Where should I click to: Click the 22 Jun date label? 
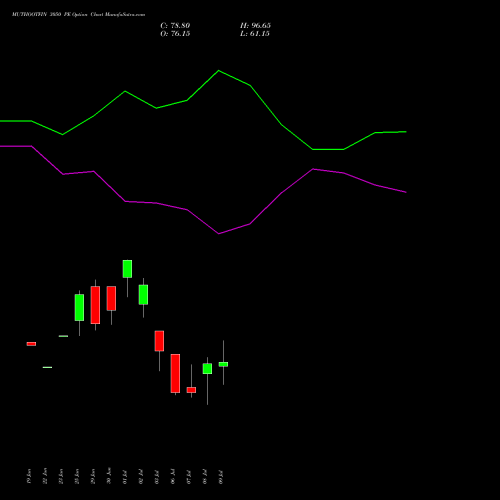[x=45, y=476]
